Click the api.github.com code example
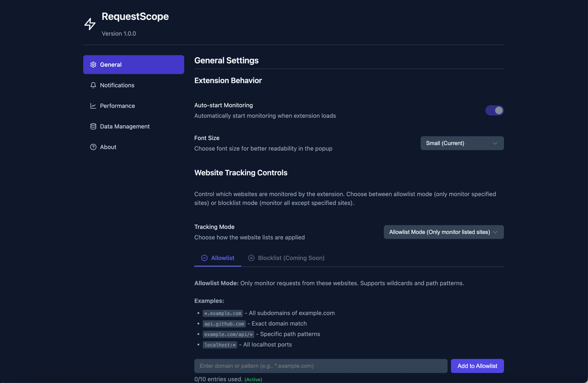 click(224, 324)
